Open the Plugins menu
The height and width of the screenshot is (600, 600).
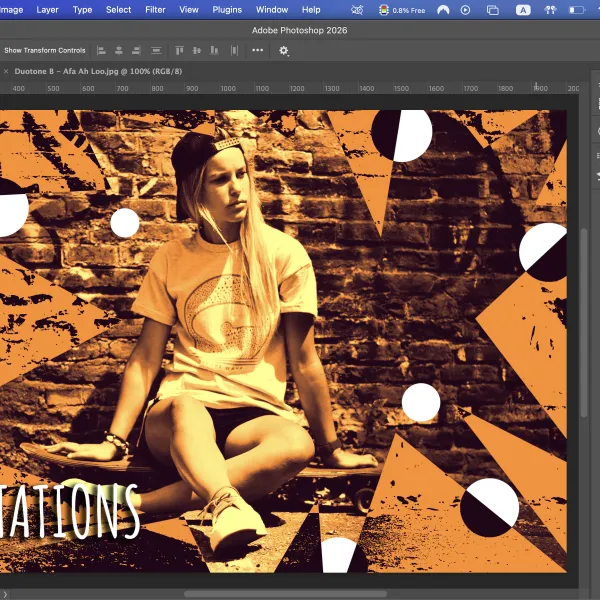click(227, 10)
